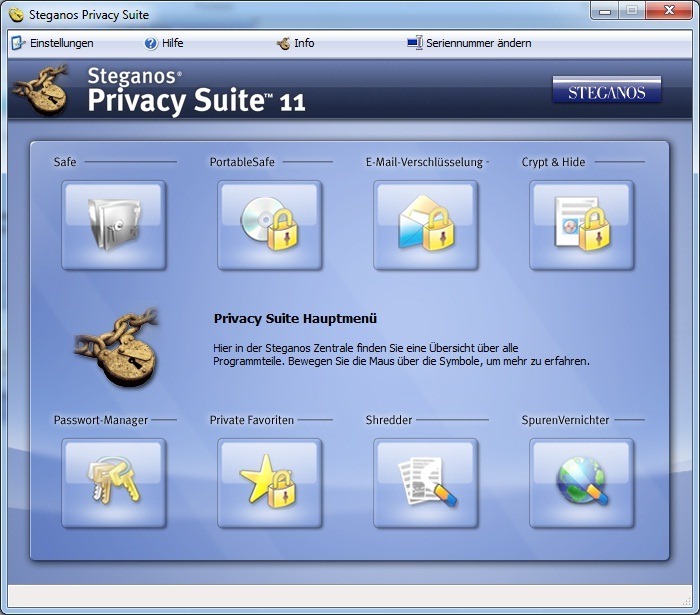Click the blue question mark Hilfe icon
700x615 pixels.
pyautogui.click(x=151, y=43)
